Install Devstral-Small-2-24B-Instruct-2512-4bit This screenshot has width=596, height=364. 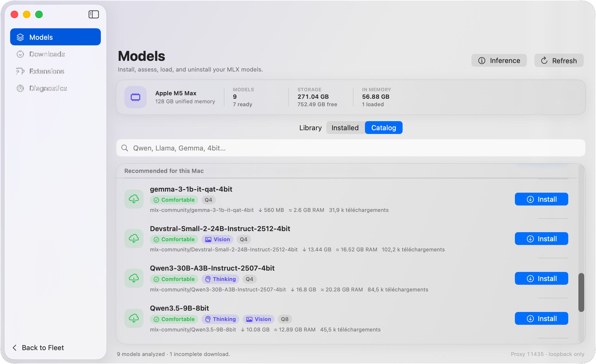[541, 239]
